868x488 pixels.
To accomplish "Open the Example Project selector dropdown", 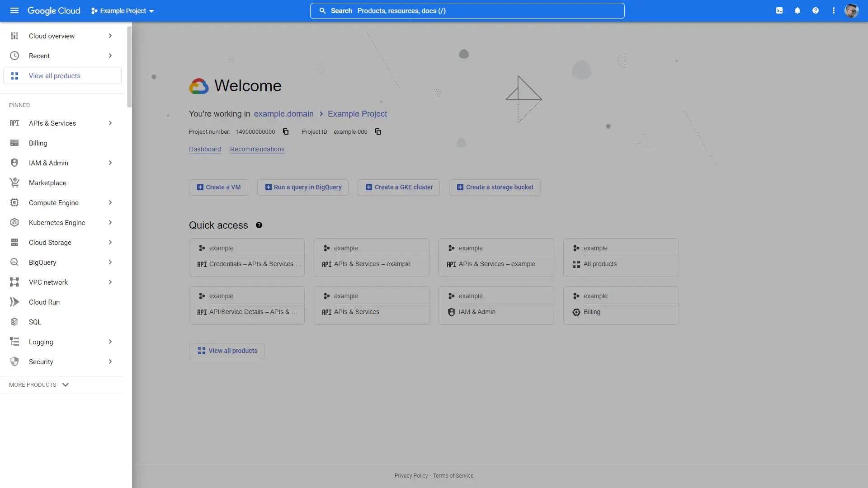I will pyautogui.click(x=123, y=11).
